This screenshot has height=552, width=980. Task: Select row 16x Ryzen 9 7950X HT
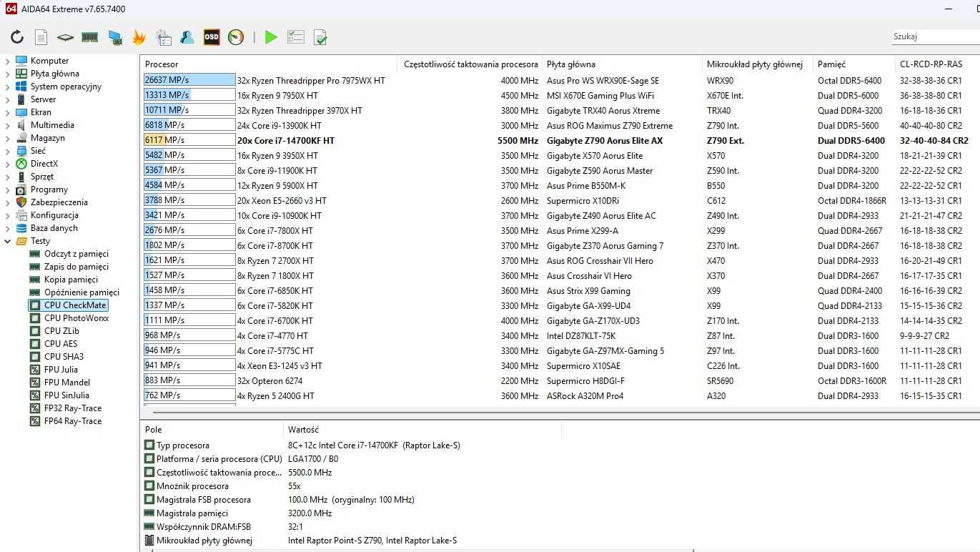click(560, 95)
